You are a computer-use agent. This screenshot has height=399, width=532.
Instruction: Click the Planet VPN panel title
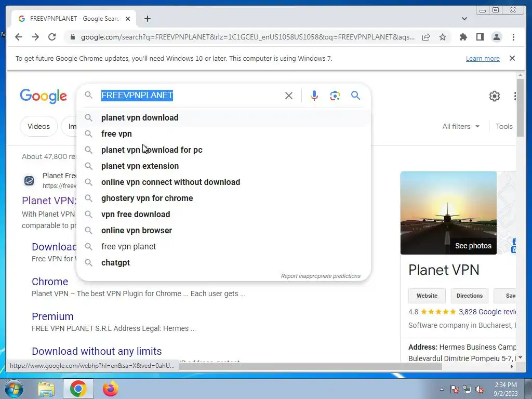click(444, 270)
